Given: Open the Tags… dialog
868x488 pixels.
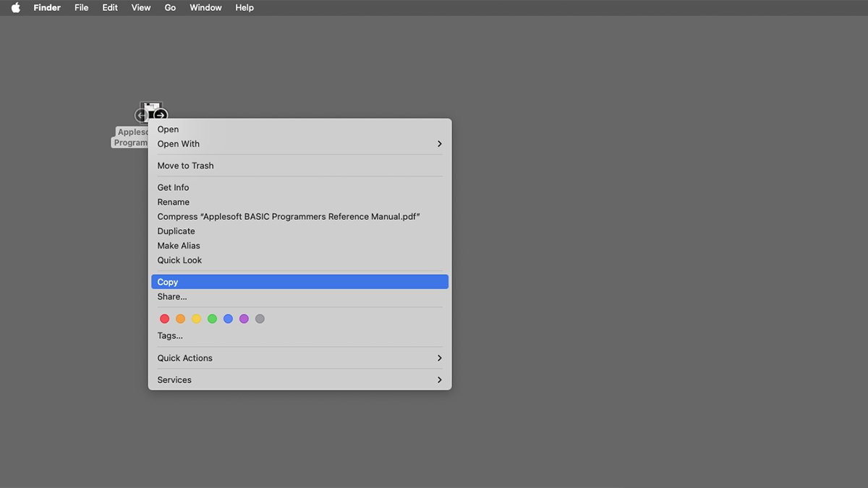Looking at the screenshot, I should pos(299,335).
